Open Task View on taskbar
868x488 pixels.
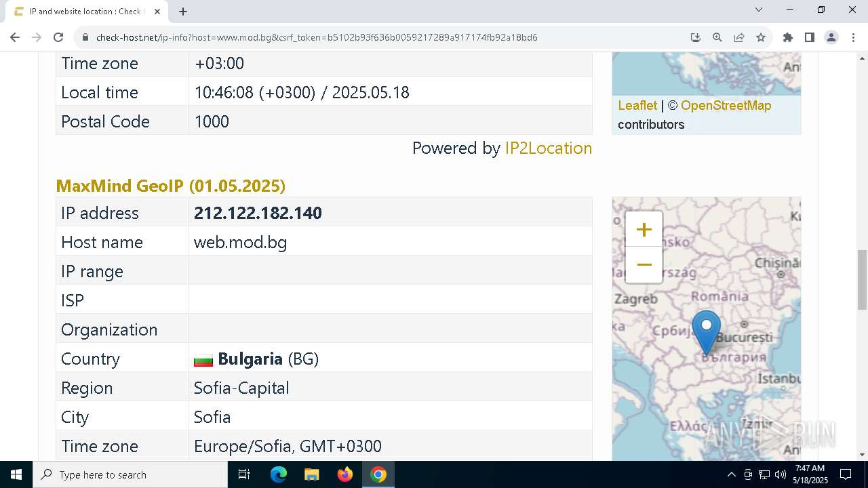[244, 474]
